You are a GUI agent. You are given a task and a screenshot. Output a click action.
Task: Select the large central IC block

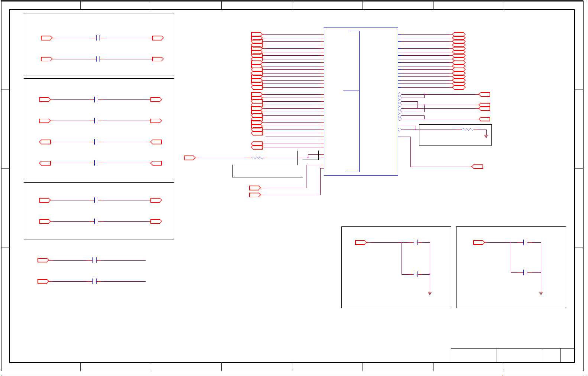click(361, 101)
